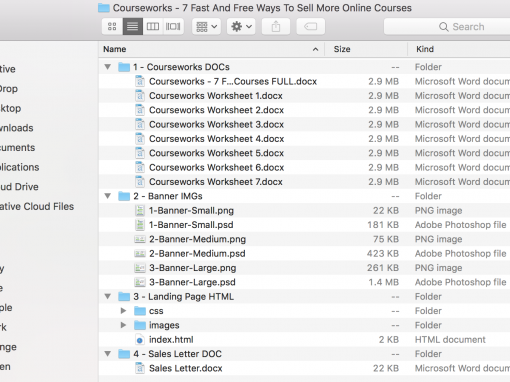
Task: Click the 1-Banner-Small.psd thumbnail icon
Action: [x=140, y=225]
